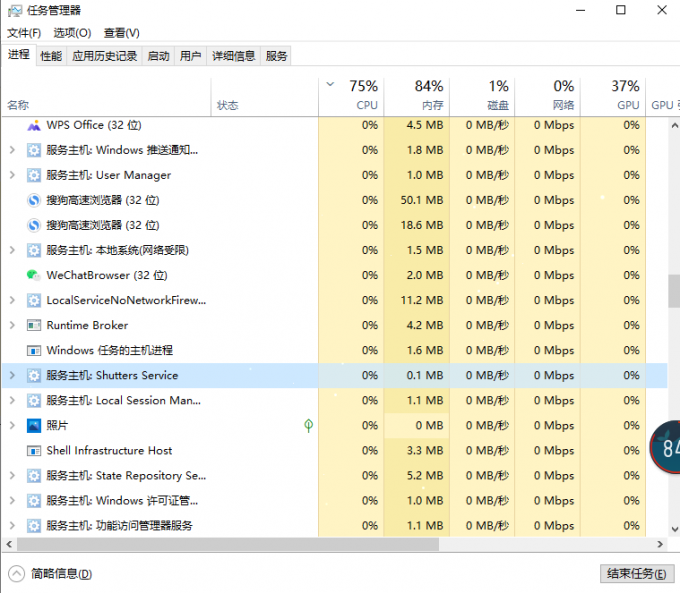Select the 50.1 MB memory cell
The height and width of the screenshot is (593, 680).
point(417,200)
